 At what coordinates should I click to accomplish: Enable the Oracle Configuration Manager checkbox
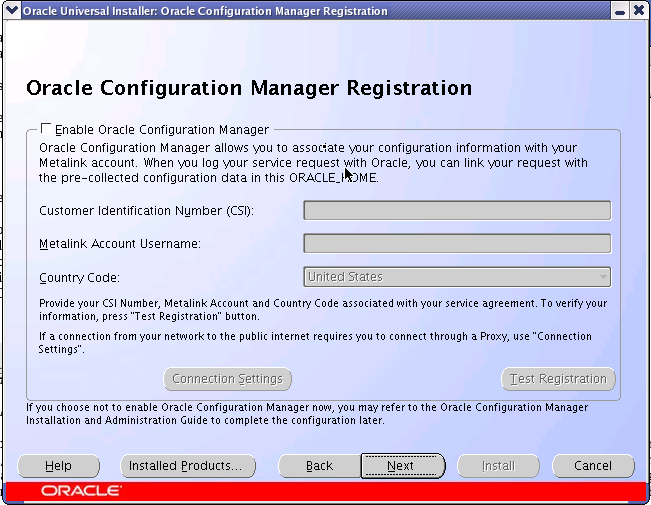tap(46, 129)
